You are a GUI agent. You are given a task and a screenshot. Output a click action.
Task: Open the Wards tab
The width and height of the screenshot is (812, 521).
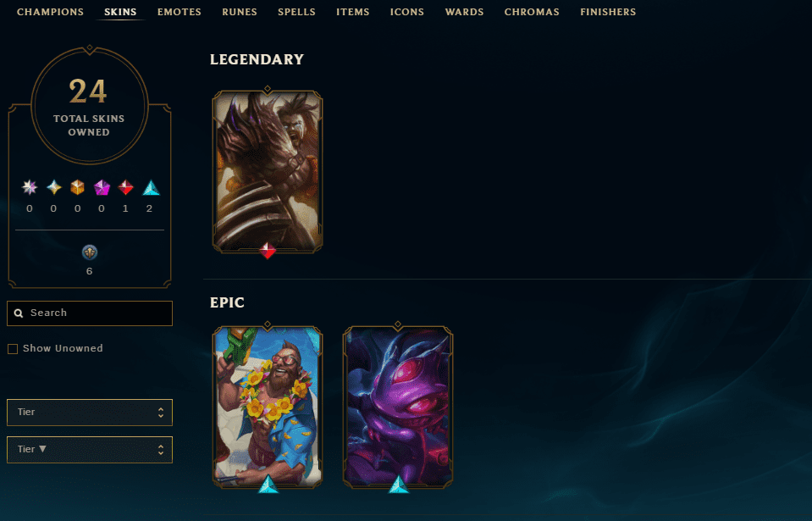[x=464, y=12]
